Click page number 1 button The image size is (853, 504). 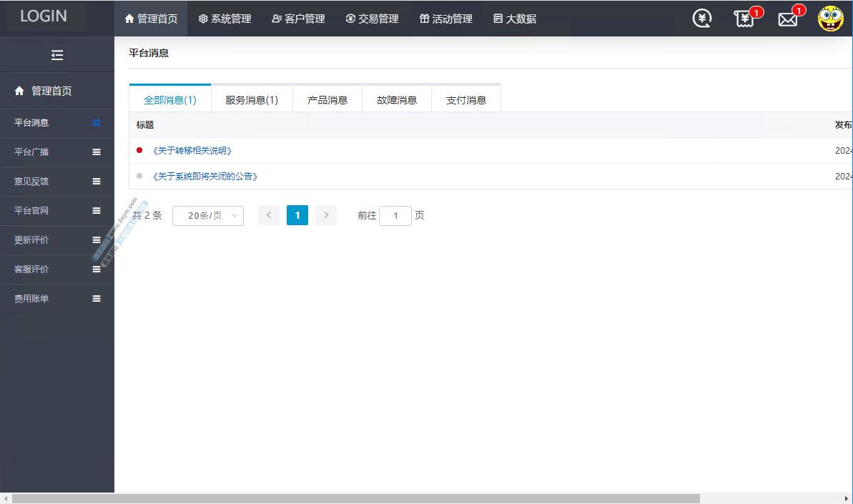[x=297, y=215]
